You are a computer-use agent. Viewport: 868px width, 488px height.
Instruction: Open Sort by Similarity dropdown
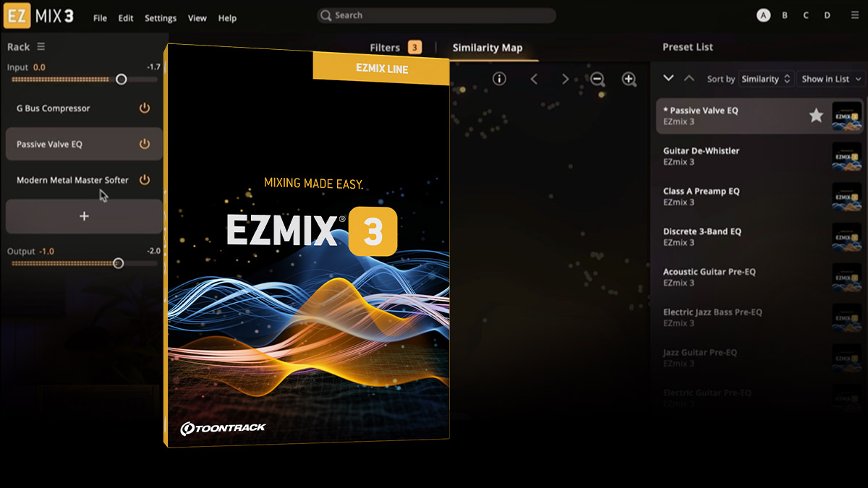click(x=766, y=79)
